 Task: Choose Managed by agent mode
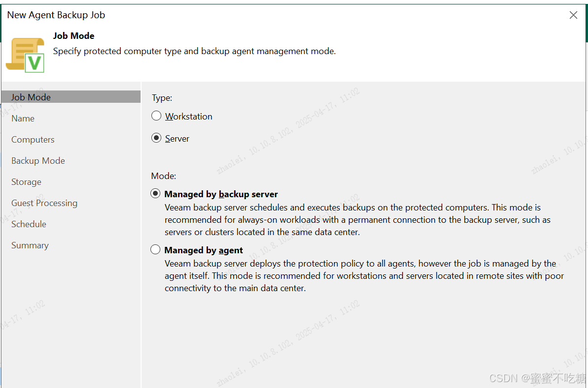[155, 249]
